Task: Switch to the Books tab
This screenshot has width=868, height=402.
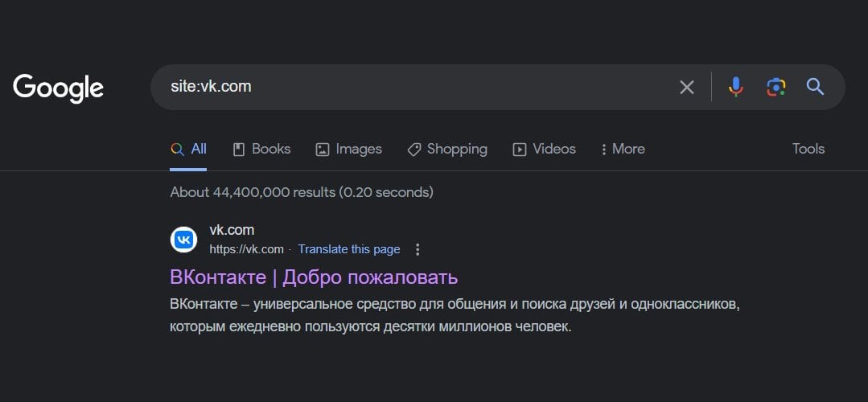Action: [261, 150]
